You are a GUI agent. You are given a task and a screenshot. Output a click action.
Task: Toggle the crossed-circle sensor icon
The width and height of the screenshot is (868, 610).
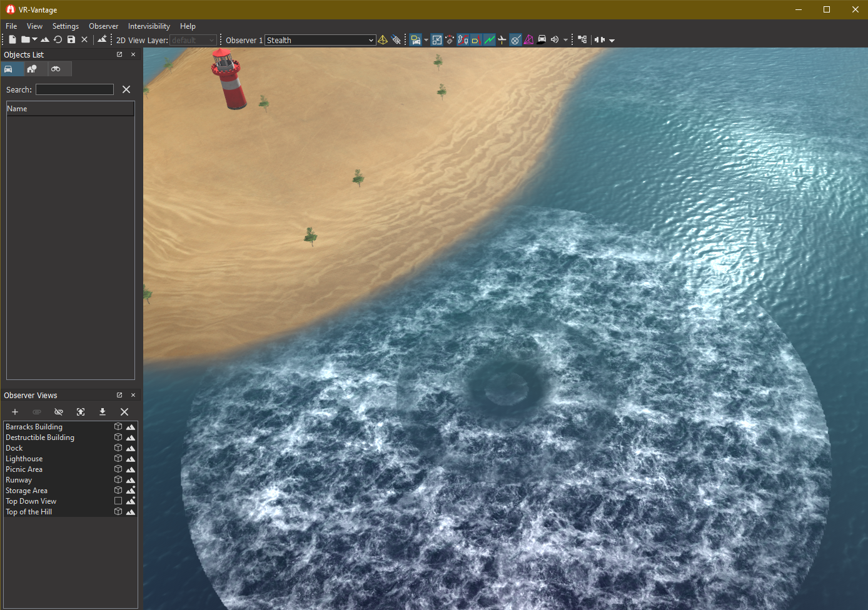coord(515,40)
